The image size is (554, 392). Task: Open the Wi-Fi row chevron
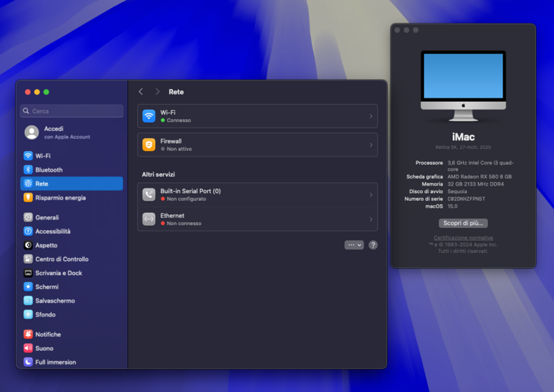pos(370,116)
